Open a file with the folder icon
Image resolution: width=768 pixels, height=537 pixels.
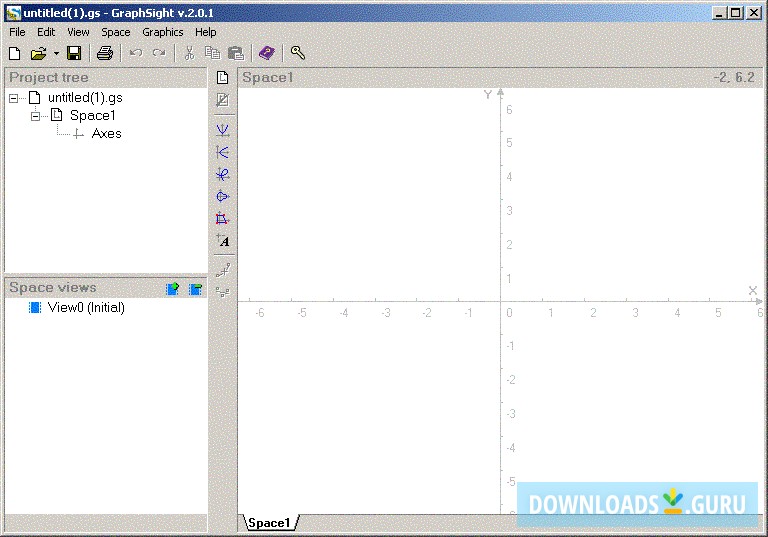(38, 53)
